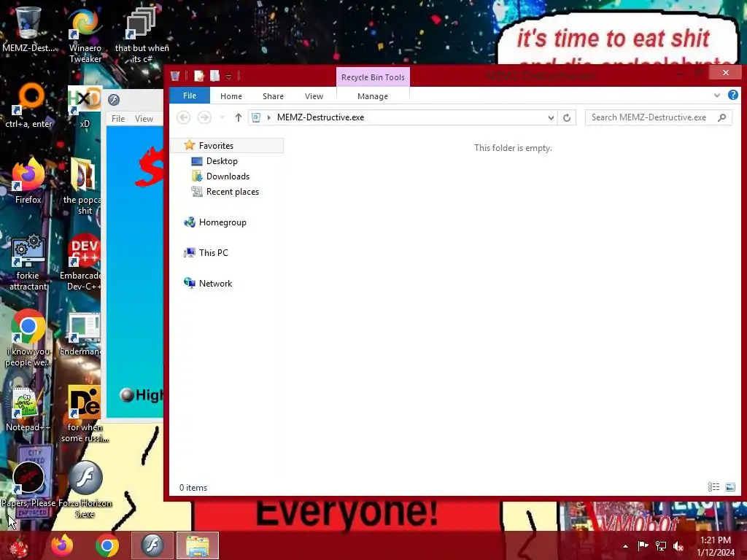Open the address bar path chevron before MEMZ-Destructive.exe

[268, 117]
